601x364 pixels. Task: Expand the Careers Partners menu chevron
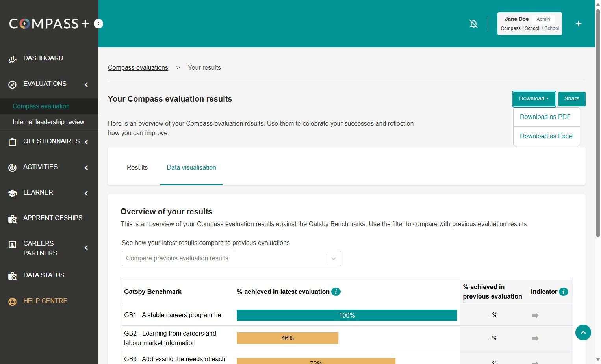coord(86,248)
